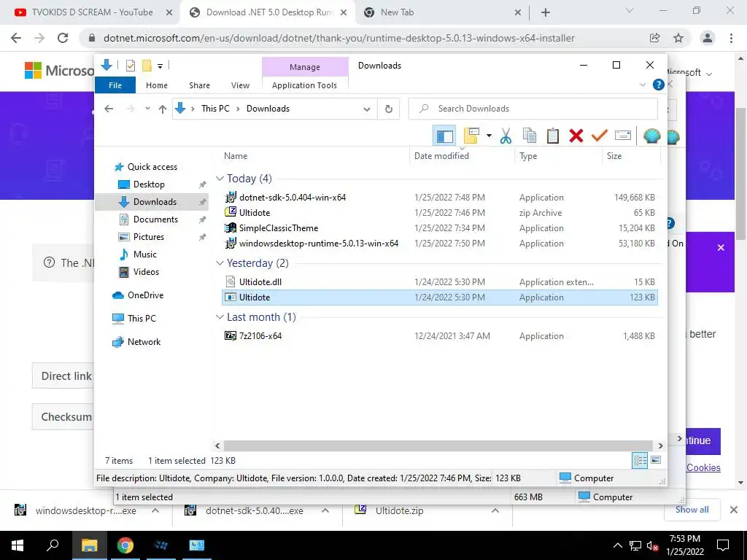747x560 pixels.
Task: Collapse the Today group
Action: point(220,179)
